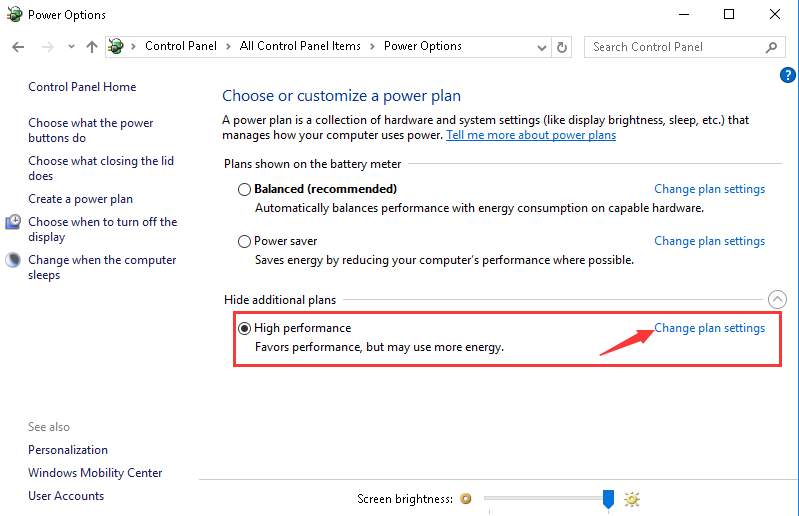Select the High performance radio button

244,328
